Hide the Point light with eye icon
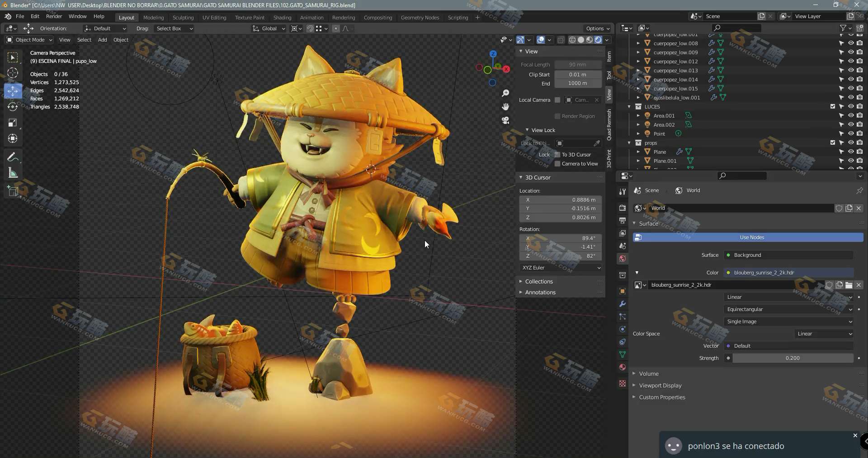 pos(851,134)
